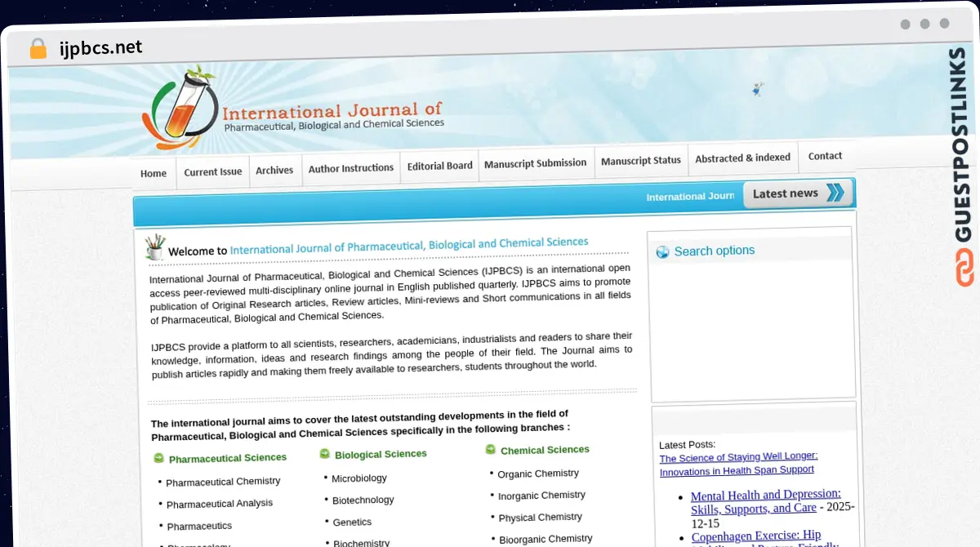980x547 pixels.
Task: Click the double-arrow icon on Latest news
Action: pos(835,193)
